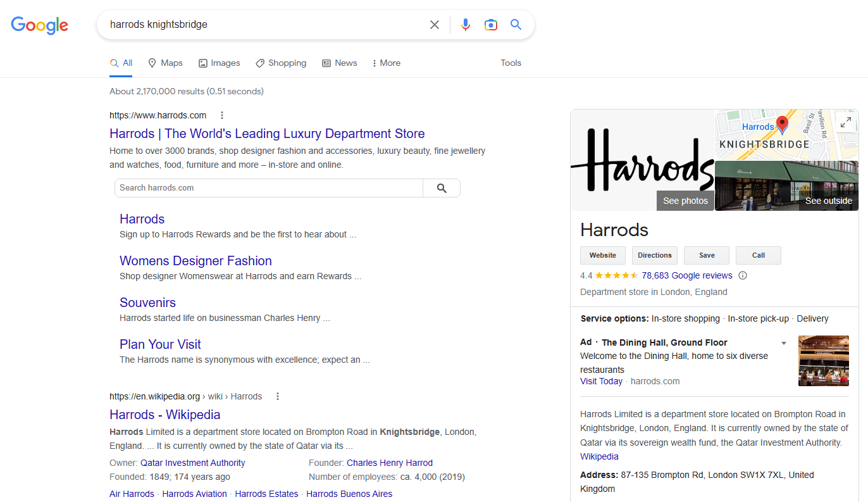Viewport: 868px width, 502px height.
Task: Click the https://www.harrods.com URL text
Action: coord(158,115)
